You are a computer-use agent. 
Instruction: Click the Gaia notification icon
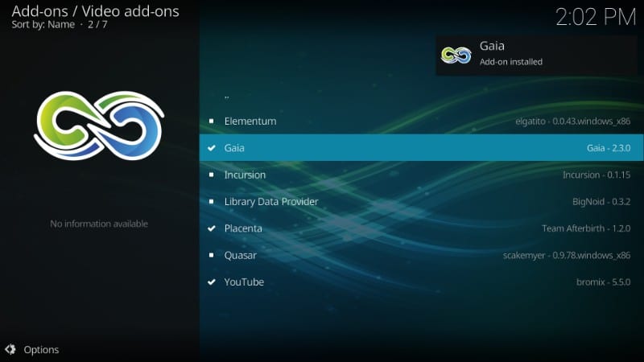[x=456, y=56]
